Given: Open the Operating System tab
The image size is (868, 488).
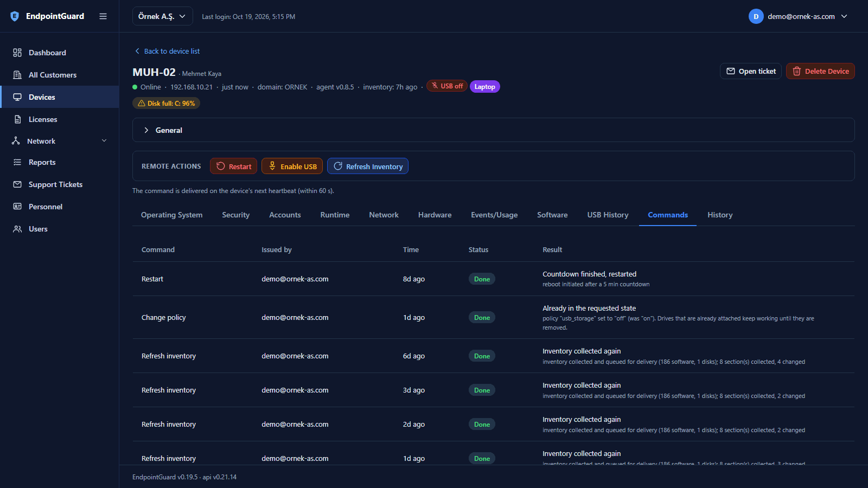Looking at the screenshot, I should pos(172,215).
